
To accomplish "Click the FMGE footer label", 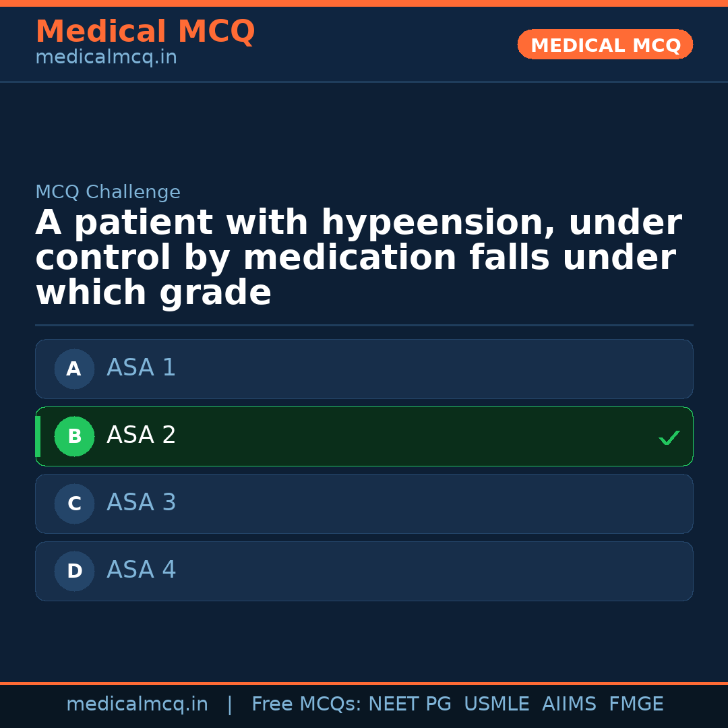I will (x=636, y=704).
